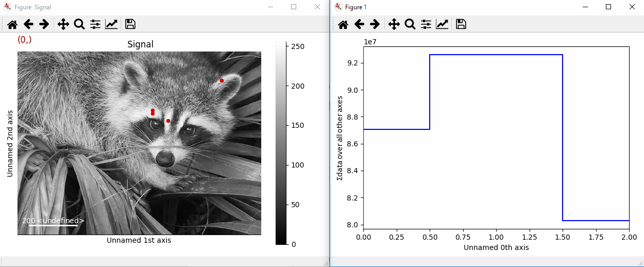Click the red marker on raccoon's ear
Viewport: 644px width, 267px height.
click(222, 80)
